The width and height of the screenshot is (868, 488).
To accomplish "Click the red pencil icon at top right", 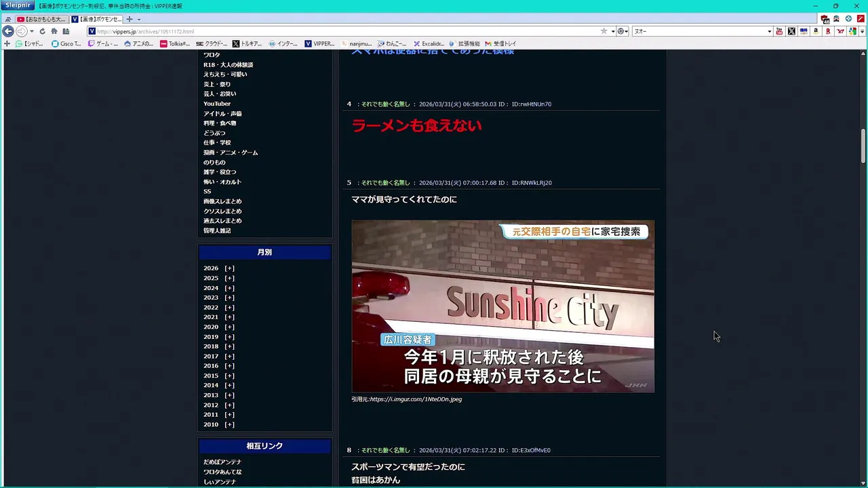I will coord(861,19).
